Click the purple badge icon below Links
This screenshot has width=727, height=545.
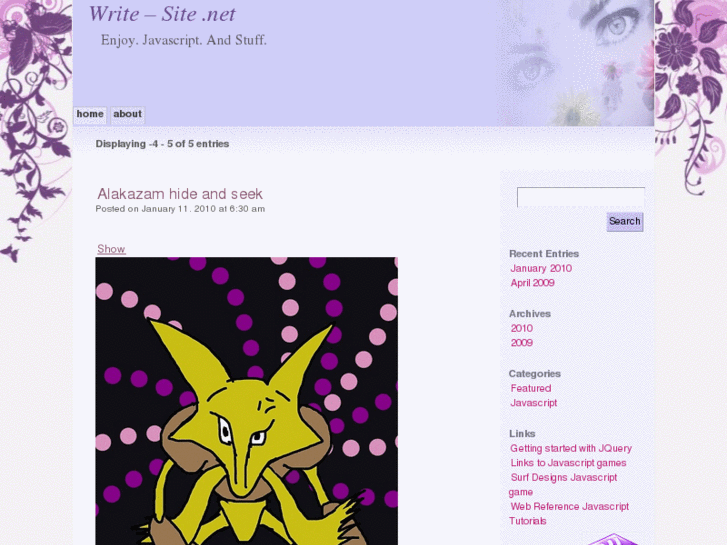(613, 539)
